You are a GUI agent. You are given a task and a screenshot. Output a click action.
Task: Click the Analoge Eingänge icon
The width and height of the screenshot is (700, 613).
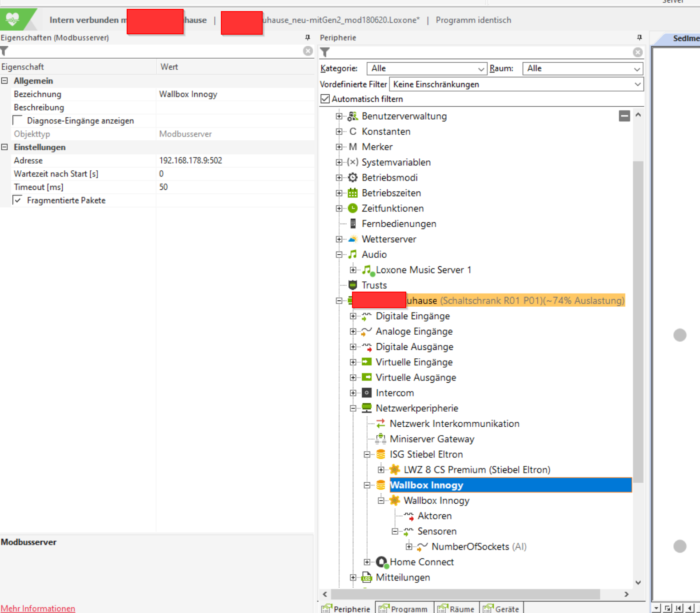(x=367, y=332)
